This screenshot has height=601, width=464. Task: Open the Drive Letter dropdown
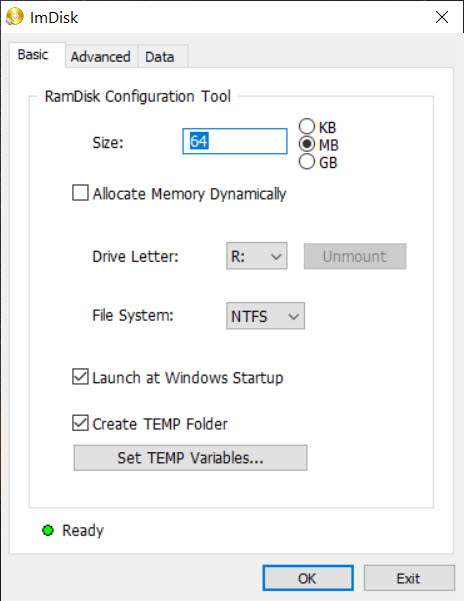pos(257,256)
